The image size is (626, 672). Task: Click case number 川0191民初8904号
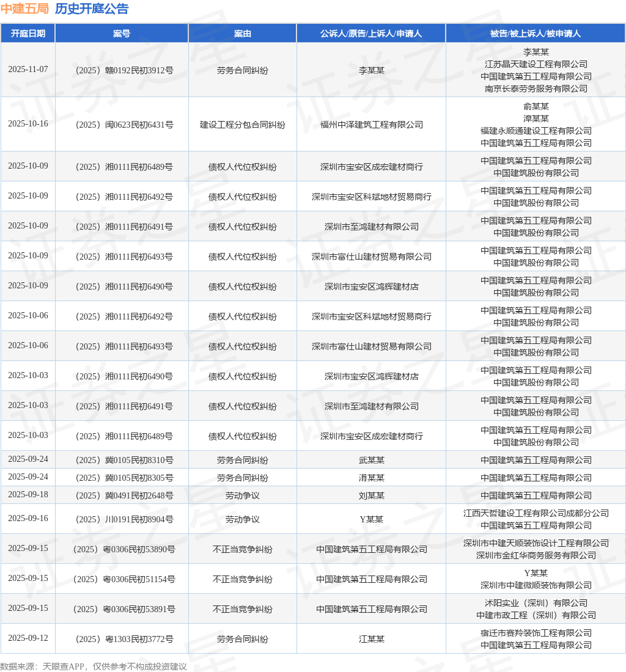click(x=124, y=519)
